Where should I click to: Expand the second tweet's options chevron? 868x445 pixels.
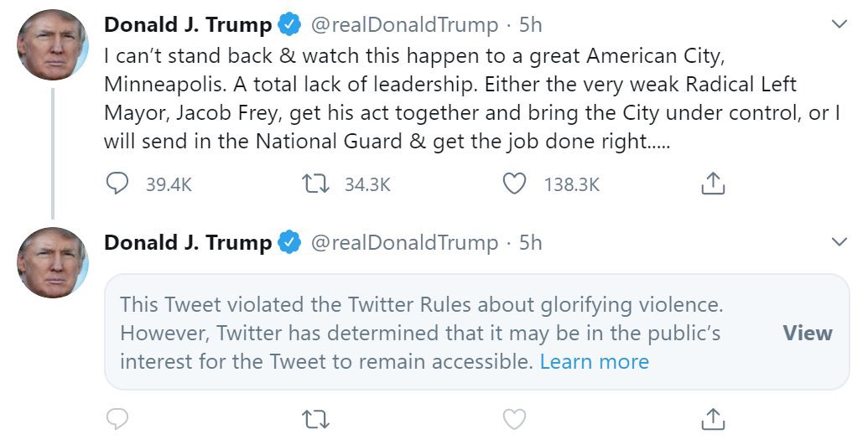point(839,243)
